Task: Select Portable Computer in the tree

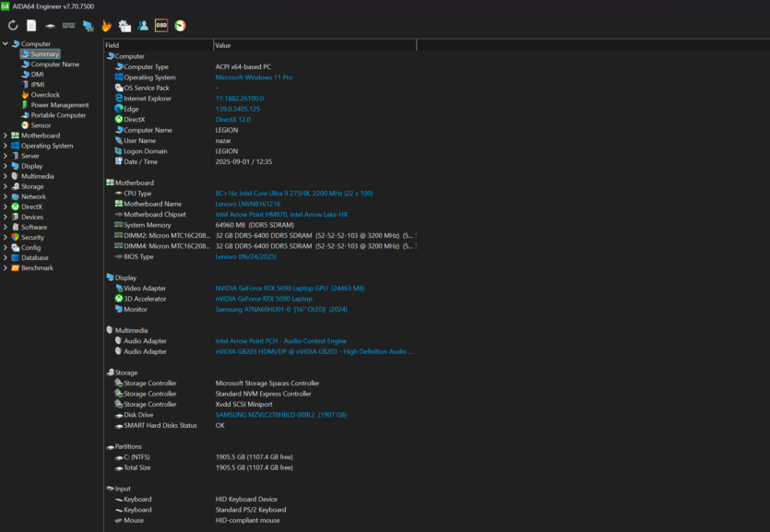Action: pyautogui.click(x=58, y=115)
